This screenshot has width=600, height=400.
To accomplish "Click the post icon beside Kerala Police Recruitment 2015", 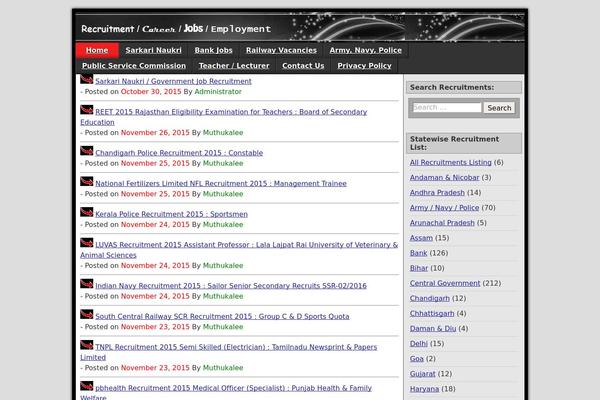I will tap(86, 212).
